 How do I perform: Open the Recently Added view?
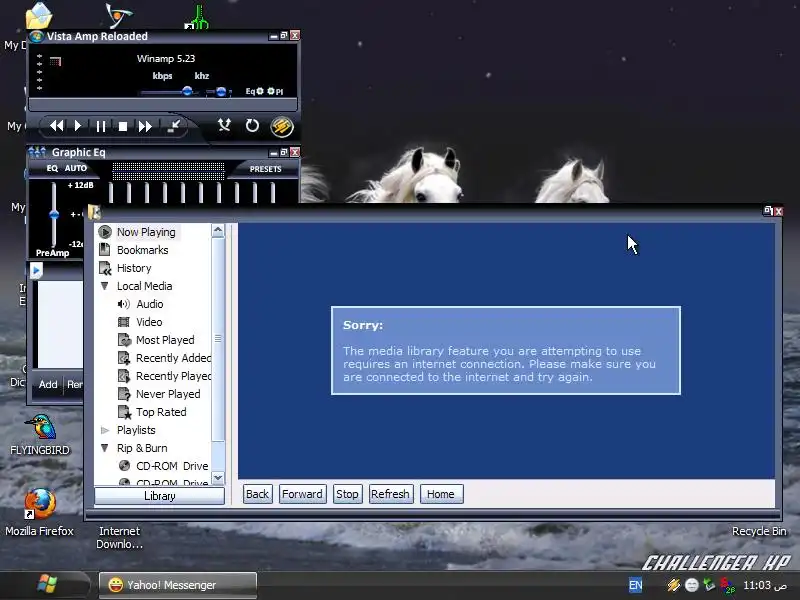(x=173, y=358)
